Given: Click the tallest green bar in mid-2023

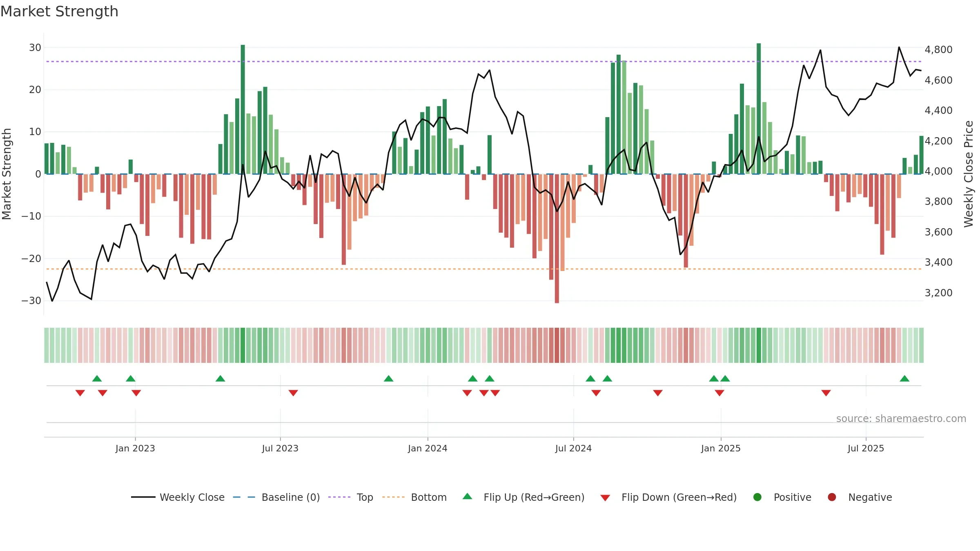Looking at the screenshot, I should tap(243, 109).
